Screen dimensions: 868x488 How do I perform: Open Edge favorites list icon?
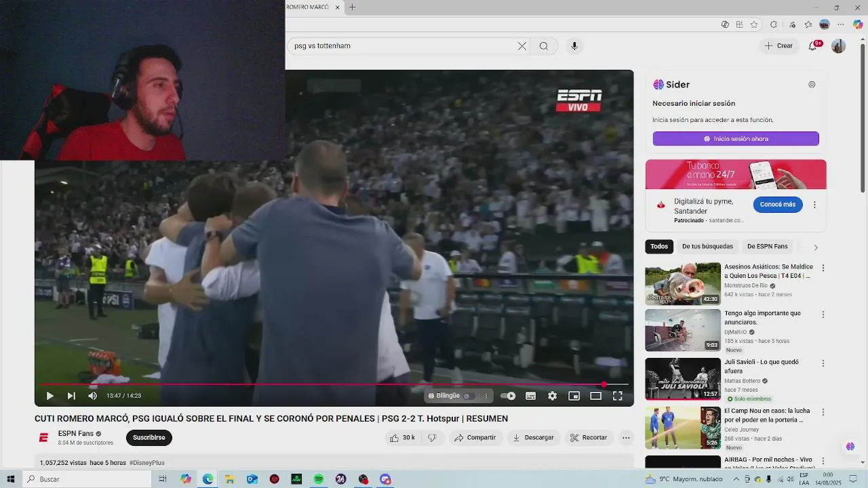click(808, 24)
